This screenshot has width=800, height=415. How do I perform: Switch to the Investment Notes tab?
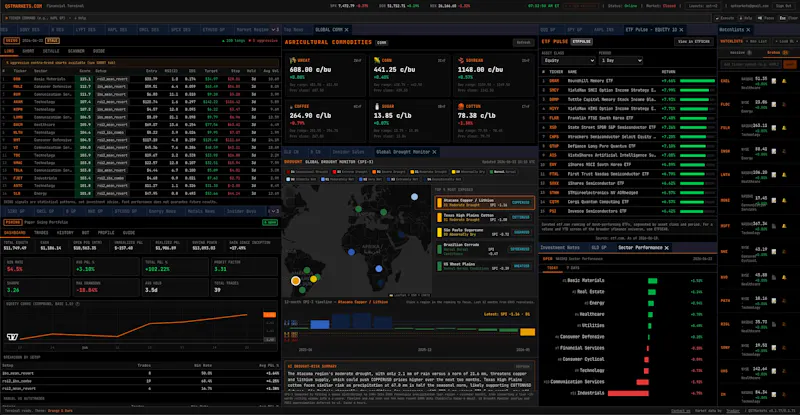pyautogui.click(x=560, y=248)
